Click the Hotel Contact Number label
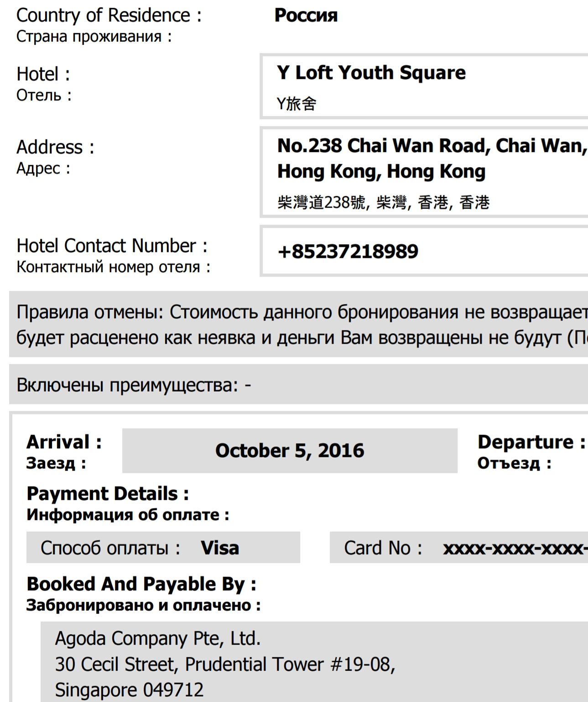The height and width of the screenshot is (702, 588). 112,246
